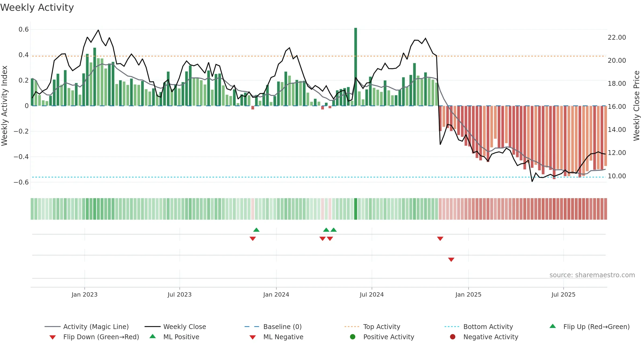Viewport: 644px width, 362px height.
Task: Click the first green flip-up marker before Jan 2024
Action: [x=256, y=230]
